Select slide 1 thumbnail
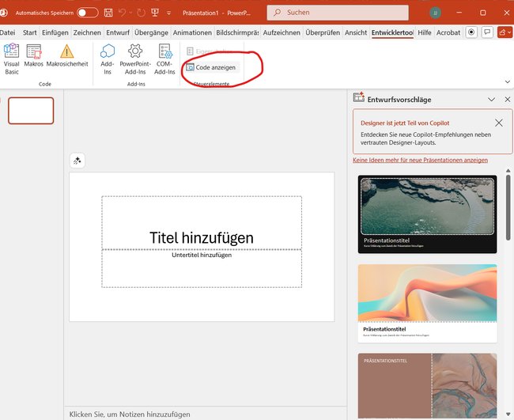The image size is (514, 420). [x=31, y=111]
